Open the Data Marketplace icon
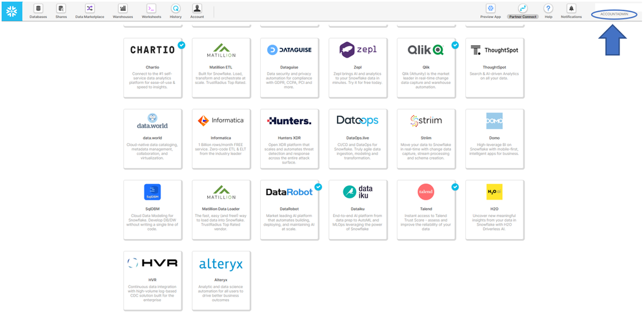The image size is (644, 314). click(x=90, y=8)
